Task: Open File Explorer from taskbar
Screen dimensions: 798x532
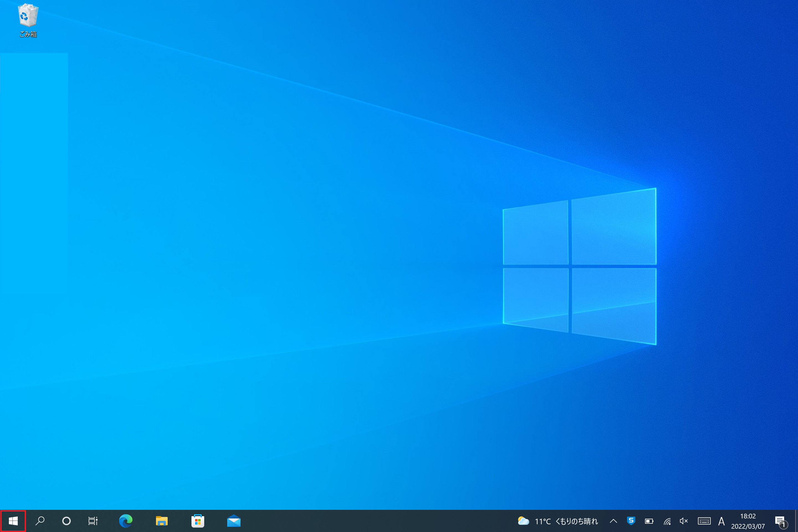Action: 162,521
